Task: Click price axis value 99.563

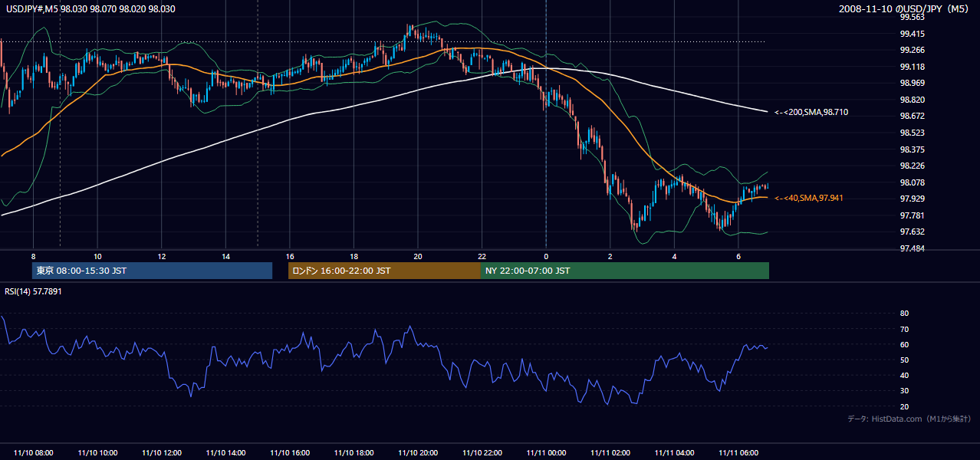Action: 912,17
